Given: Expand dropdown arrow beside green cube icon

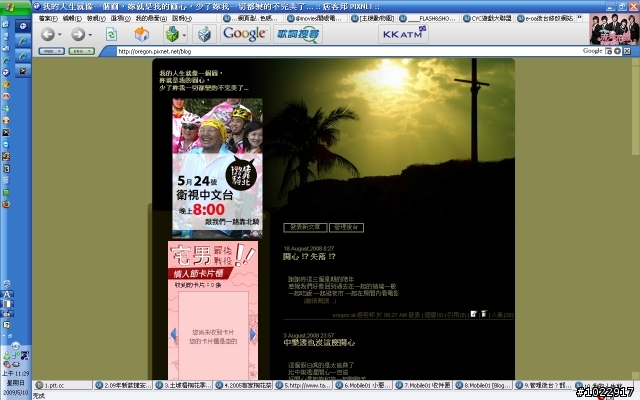Looking at the screenshot, I should [184, 35].
